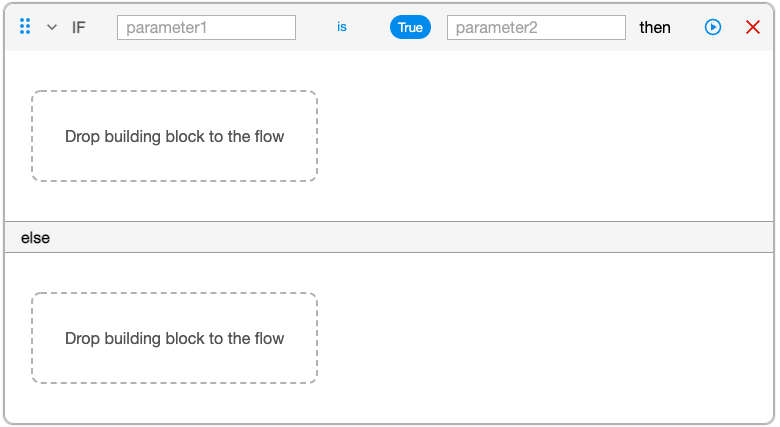This screenshot has height=427, width=780.
Task: Open the 'is' operator selector
Action: [x=342, y=27]
